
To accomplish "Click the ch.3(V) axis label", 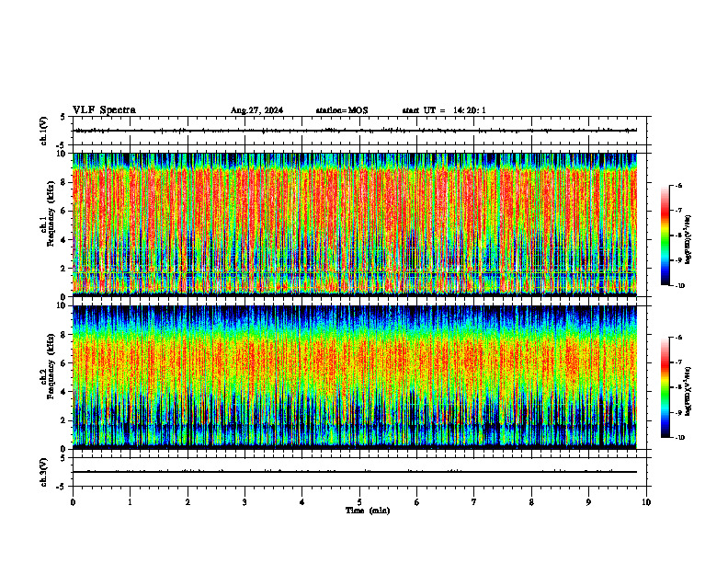I will point(44,472).
